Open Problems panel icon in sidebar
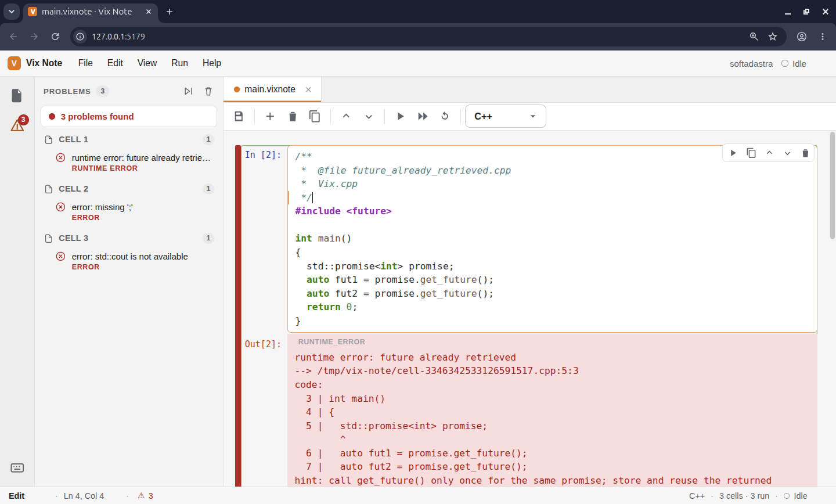Image resolution: width=836 pixels, height=504 pixels. pyautogui.click(x=17, y=124)
